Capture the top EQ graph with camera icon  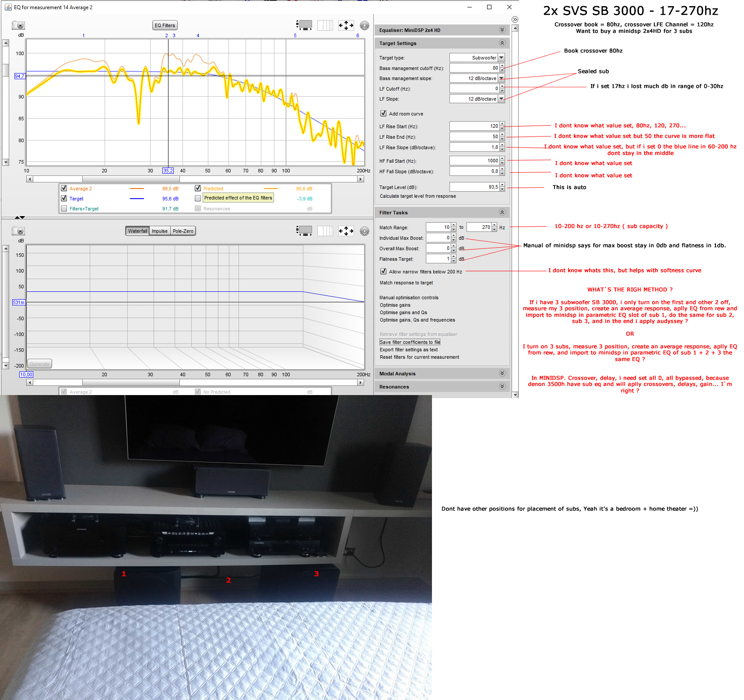(x=18, y=25)
